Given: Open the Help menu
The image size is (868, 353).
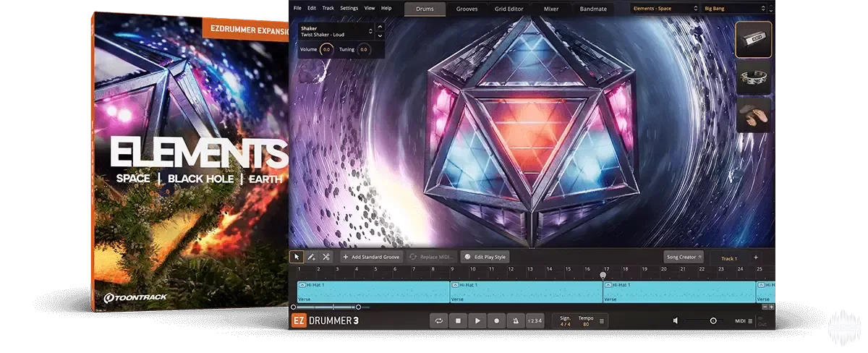Looking at the screenshot, I should 386,8.
